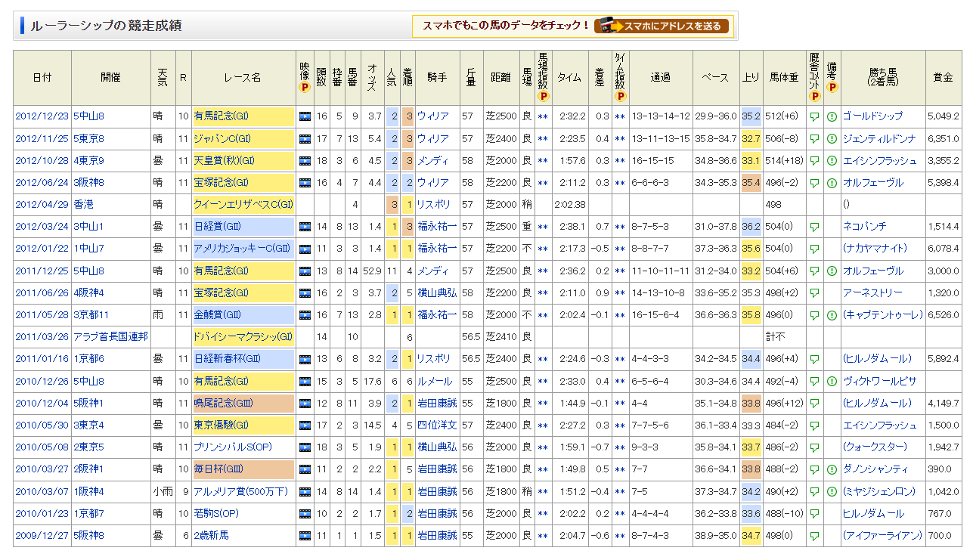This screenshot has width=973, height=560.
Task: Click premium P icon under 備考 header
Action: [x=832, y=87]
